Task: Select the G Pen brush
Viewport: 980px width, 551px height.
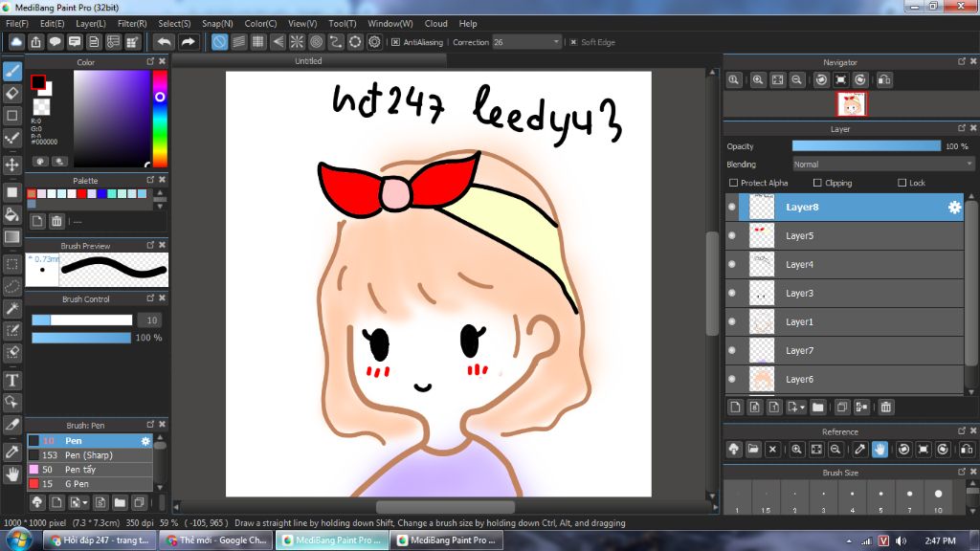Action: click(x=89, y=484)
